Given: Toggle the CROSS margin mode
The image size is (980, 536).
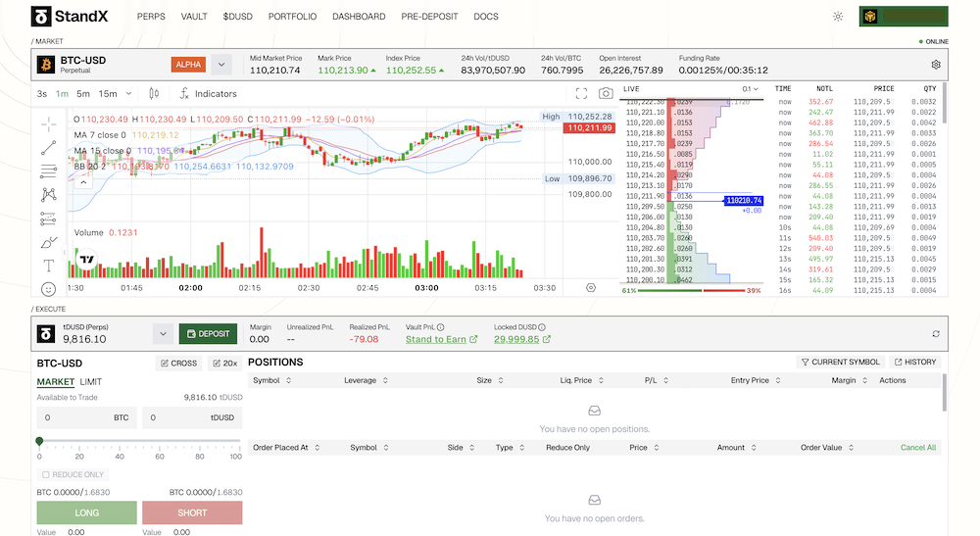Looking at the screenshot, I should coord(178,363).
